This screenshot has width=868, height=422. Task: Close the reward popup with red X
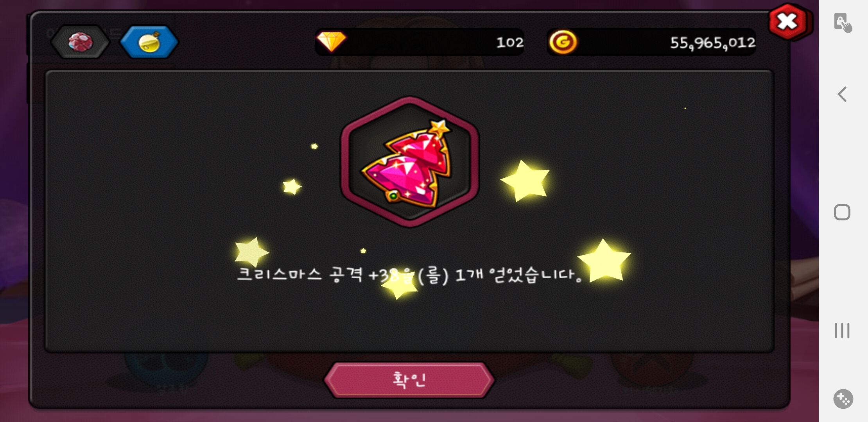(x=788, y=22)
